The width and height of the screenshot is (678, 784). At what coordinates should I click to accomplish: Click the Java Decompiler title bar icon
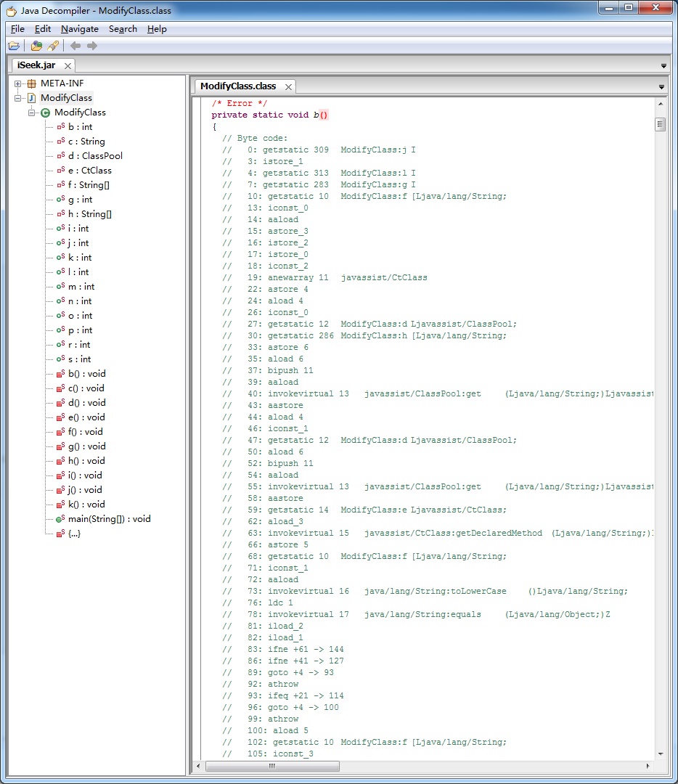coord(11,10)
